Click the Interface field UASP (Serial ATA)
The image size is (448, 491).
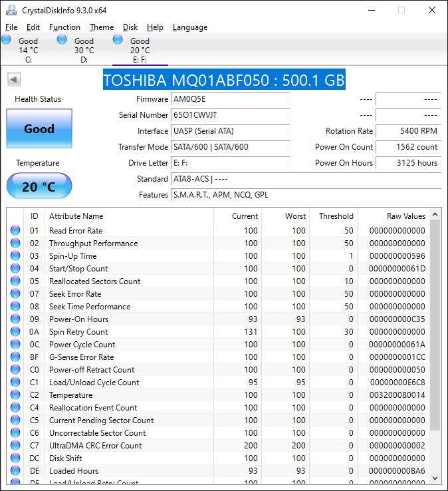point(230,131)
